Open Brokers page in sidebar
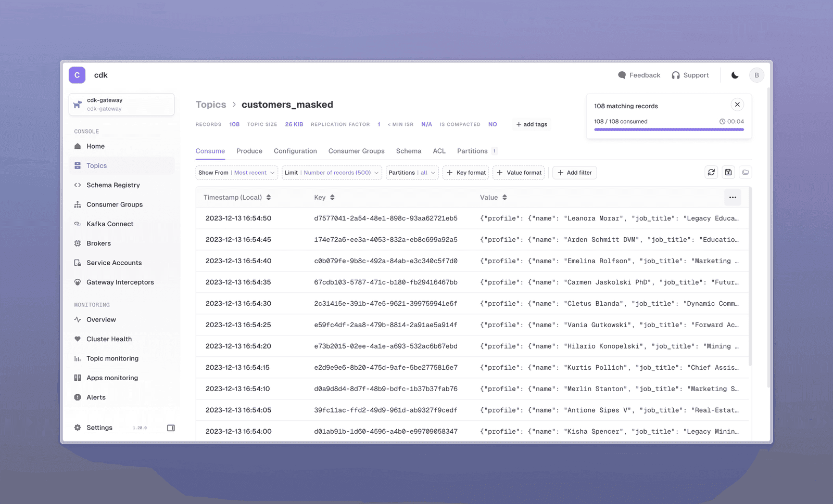 (x=98, y=243)
